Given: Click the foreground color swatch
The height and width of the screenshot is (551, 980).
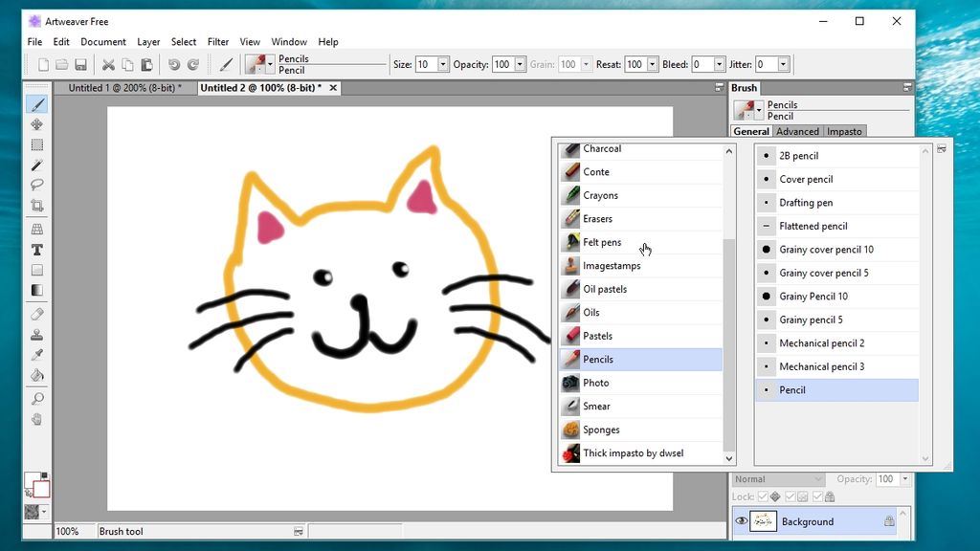Looking at the screenshot, I should click(32, 480).
